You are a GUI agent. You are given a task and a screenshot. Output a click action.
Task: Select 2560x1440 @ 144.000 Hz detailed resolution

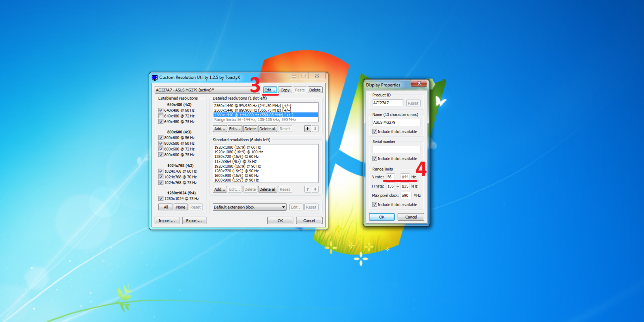pyautogui.click(x=266, y=115)
